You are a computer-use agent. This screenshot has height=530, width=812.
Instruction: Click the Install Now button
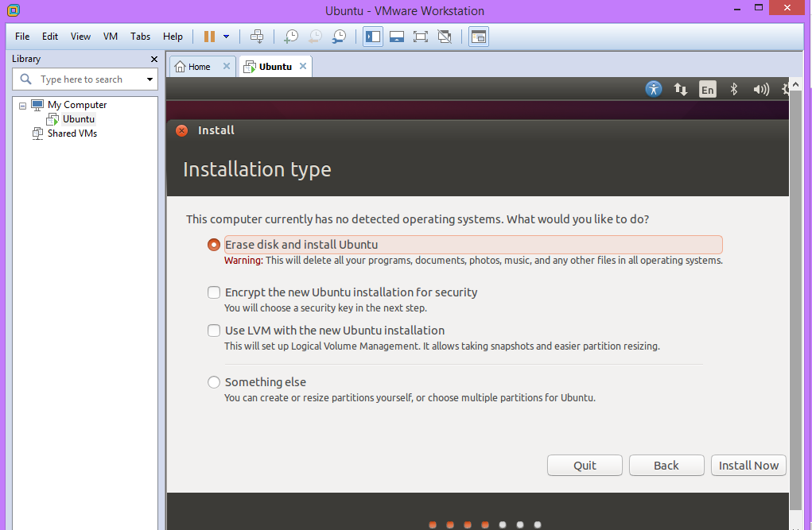(748, 466)
